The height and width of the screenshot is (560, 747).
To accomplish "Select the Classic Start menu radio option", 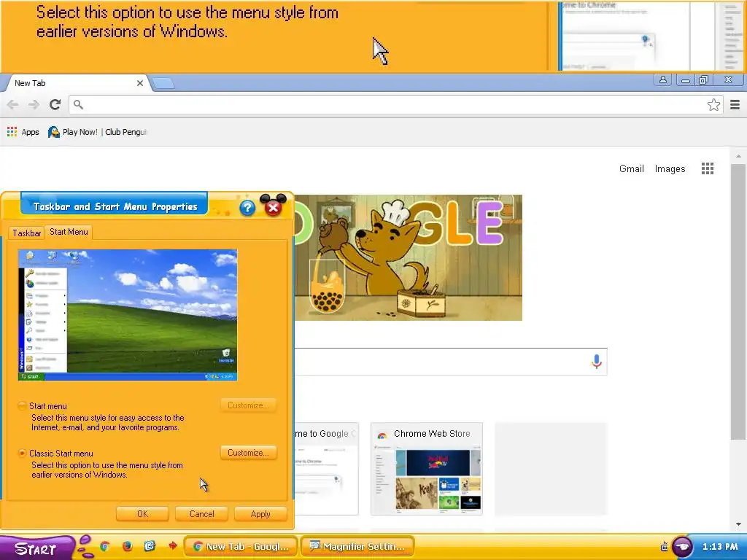I will 22,454.
